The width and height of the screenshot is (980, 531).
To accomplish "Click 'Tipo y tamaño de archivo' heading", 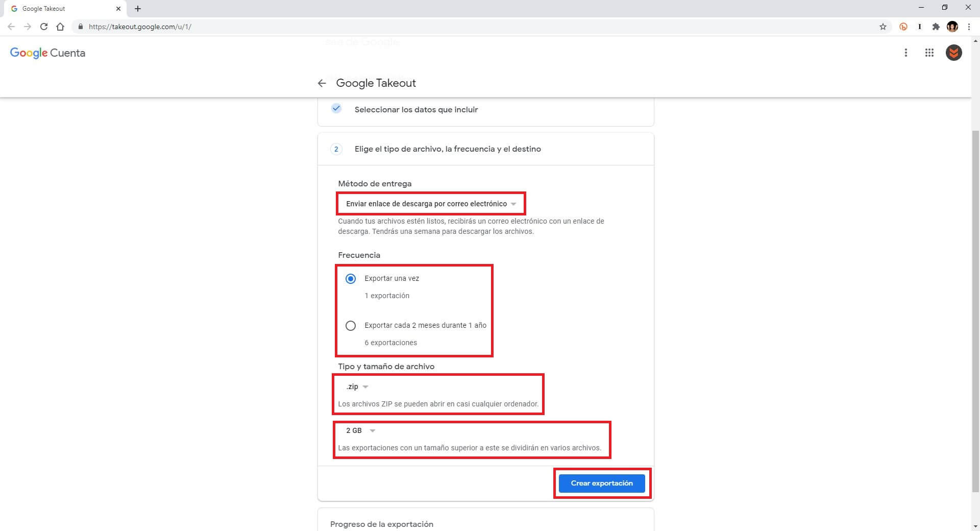I will point(386,367).
